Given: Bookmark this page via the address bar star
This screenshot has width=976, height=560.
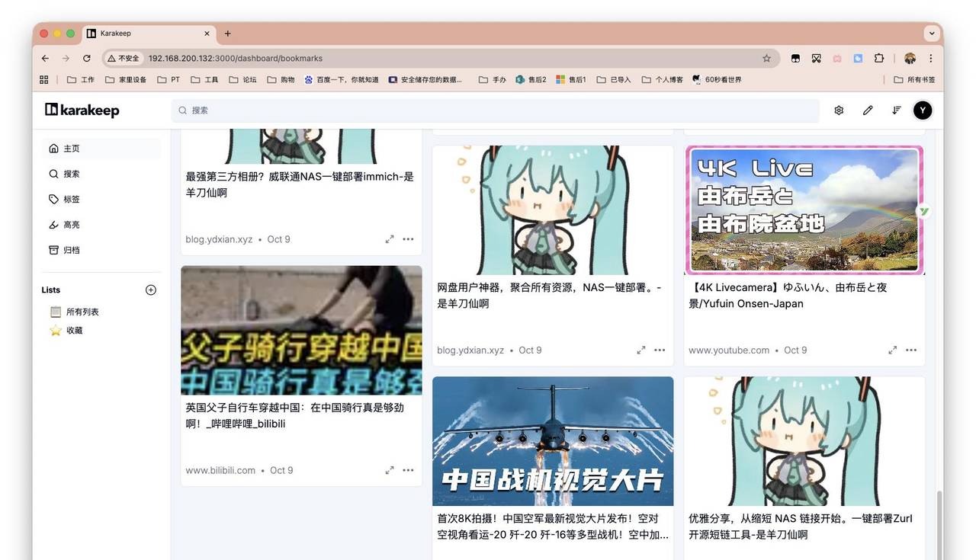Looking at the screenshot, I should pos(766,58).
